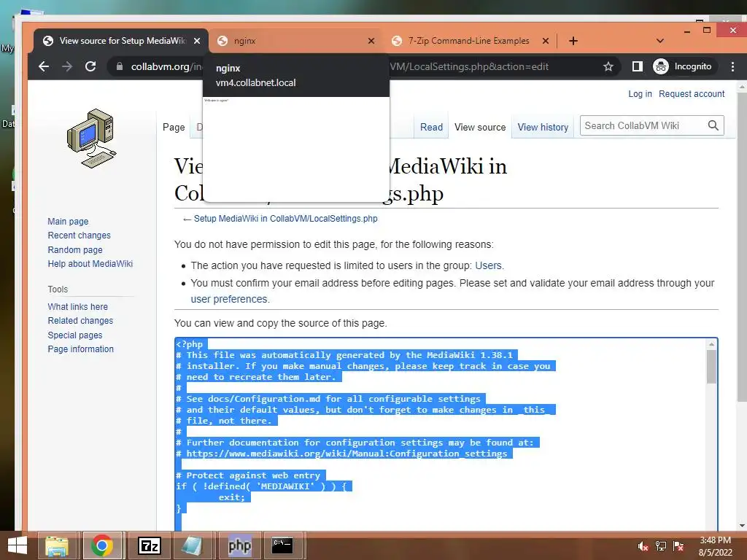Close the 7-Zip Command-Line Examples tab
Screen dimensions: 747x560
tap(546, 41)
